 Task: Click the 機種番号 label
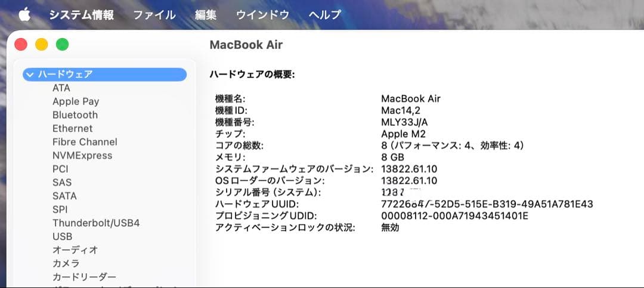tap(235, 122)
